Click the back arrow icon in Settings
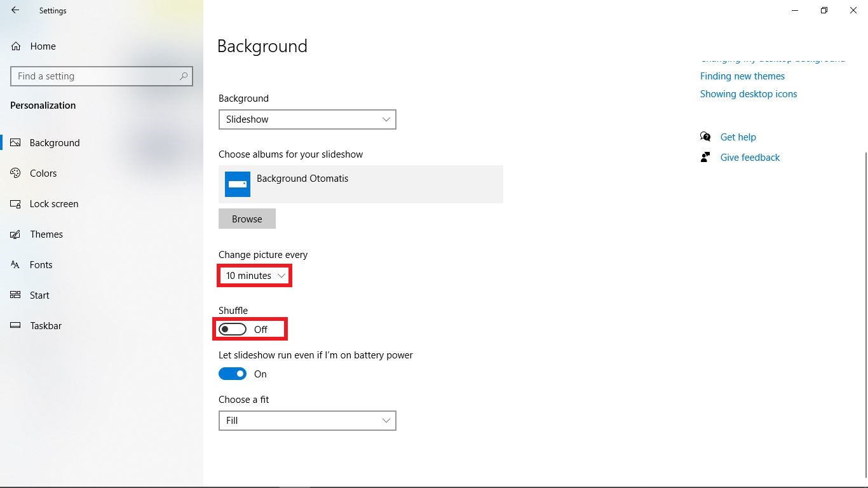Screen dimensions: 868x488 (x=15, y=10)
